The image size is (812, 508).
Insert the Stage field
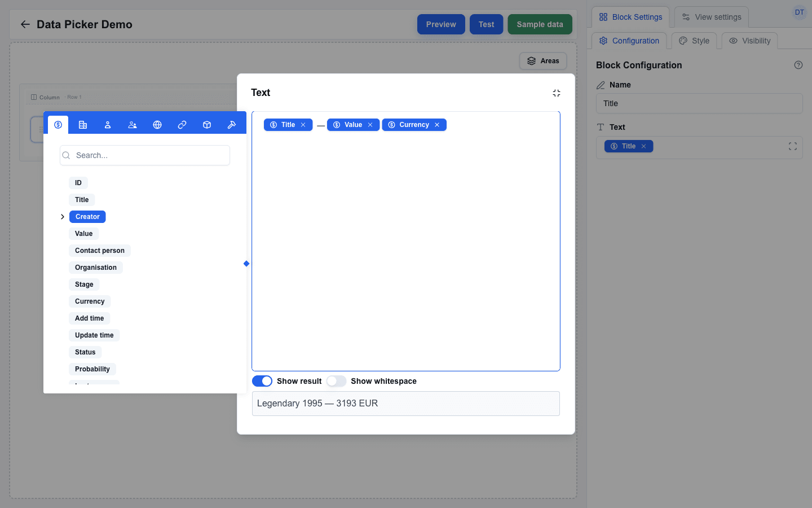coord(84,284)
